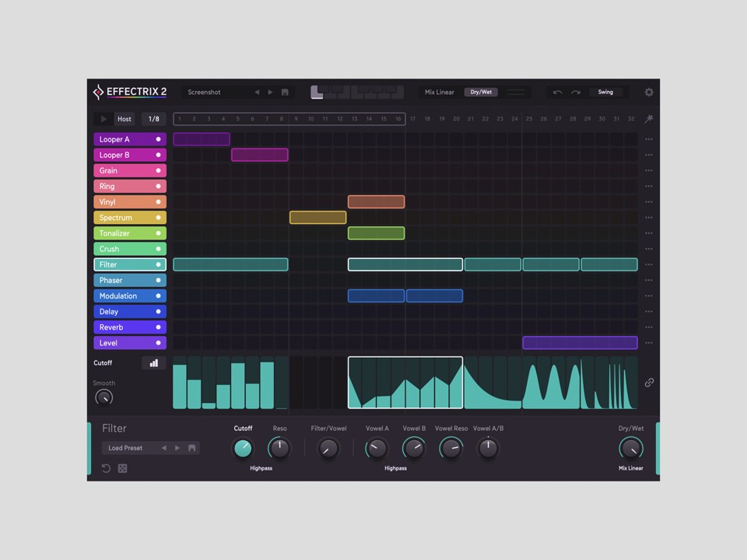Open Looper B row options menu
The width and height of the screenshot is (747, 560).
coord(648,155)
